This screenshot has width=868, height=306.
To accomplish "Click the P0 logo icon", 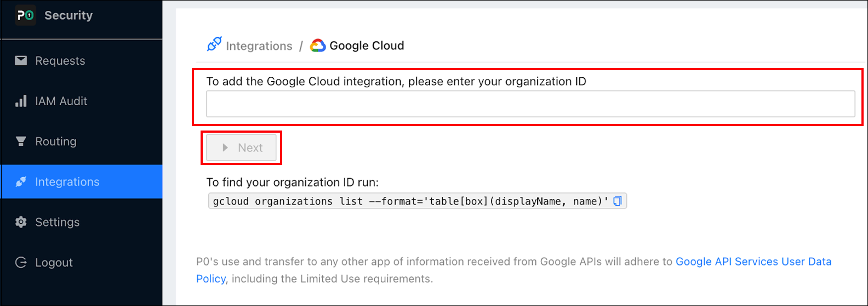I will 25,15.
